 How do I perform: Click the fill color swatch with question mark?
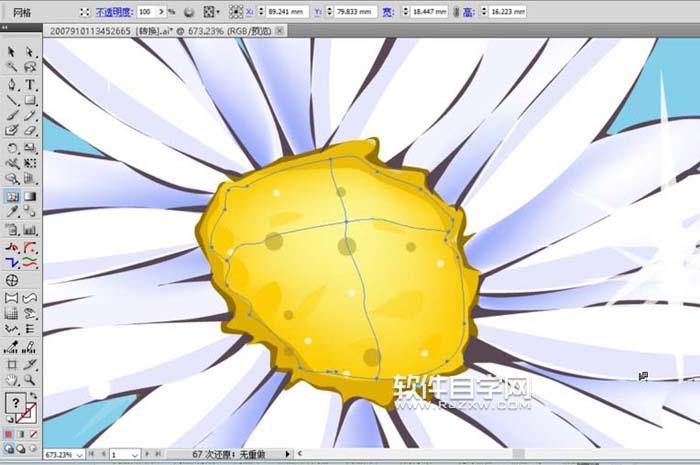tap(15, 403)
